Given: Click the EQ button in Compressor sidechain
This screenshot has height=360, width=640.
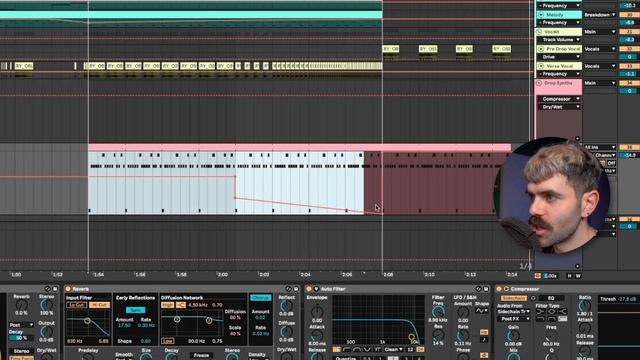Looking at the screenshot, I should click(x=551, y=298).
